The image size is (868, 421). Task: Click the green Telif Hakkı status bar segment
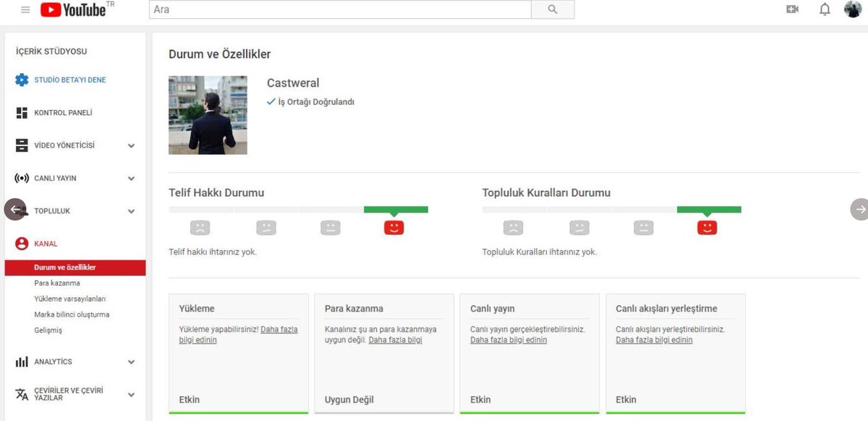[x=396, y=210]
